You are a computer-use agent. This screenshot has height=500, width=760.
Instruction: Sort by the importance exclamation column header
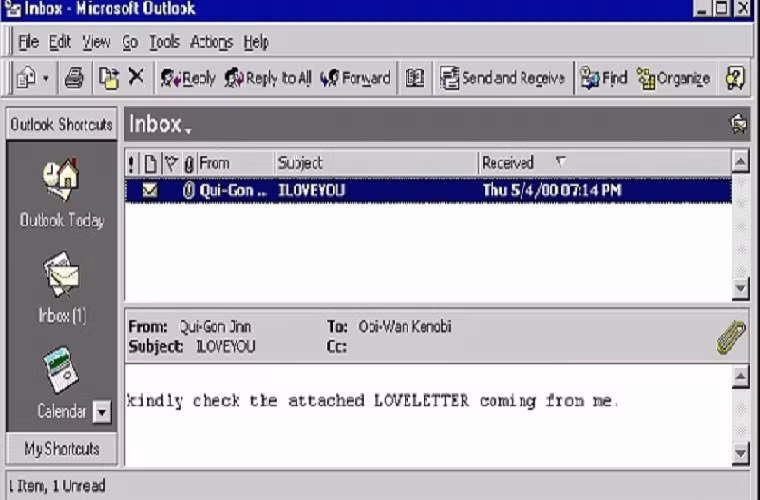tap(132, 162)
